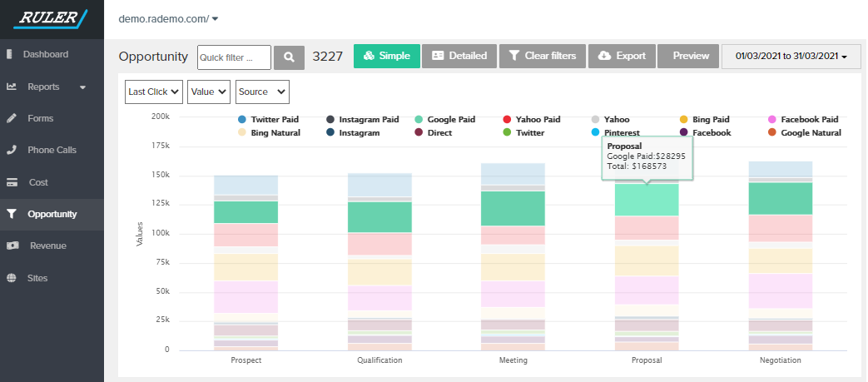Expand the date range picker
868x382 pixels.
point(791,57)
